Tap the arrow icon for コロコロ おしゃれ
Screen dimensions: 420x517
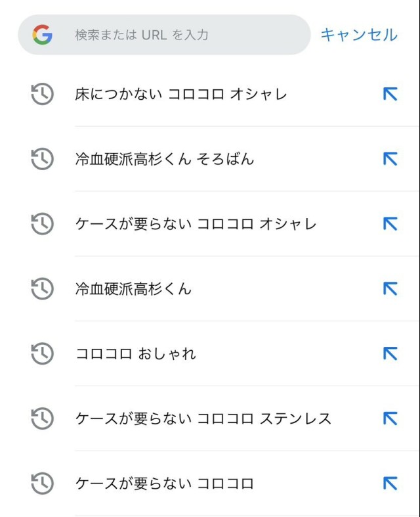(x=390, y=354)
